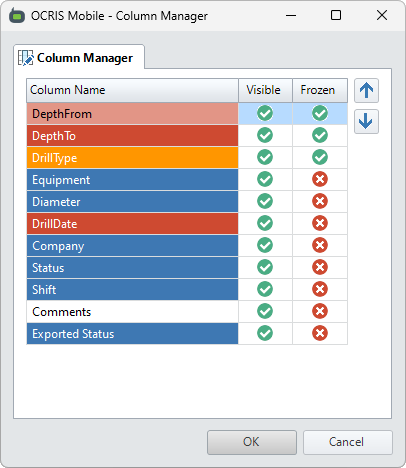Screen dimensions: 406x468
Task: Click the OCRIS Mobile app icon in title bar
Action: pyautogui.click(x=17, y=16)
